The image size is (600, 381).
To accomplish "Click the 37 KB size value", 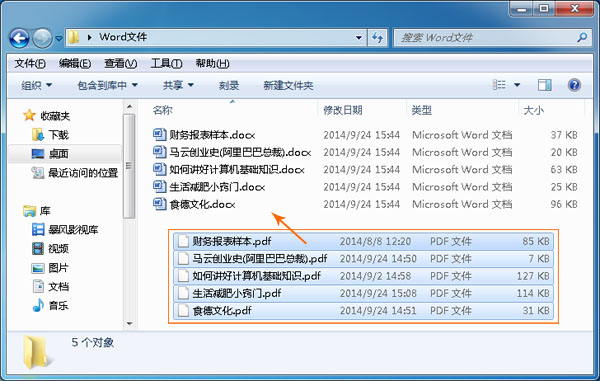I will tap(564, 135).
